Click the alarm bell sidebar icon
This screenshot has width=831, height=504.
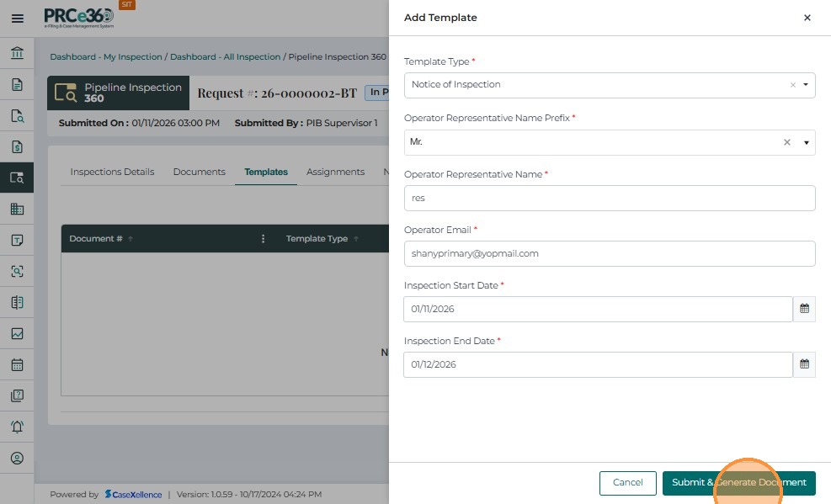17,427
